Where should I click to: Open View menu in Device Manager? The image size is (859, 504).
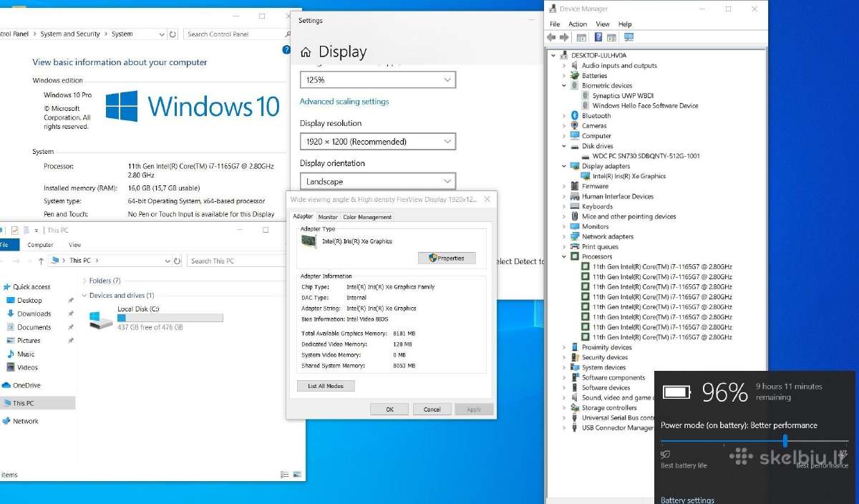[603, 24]
